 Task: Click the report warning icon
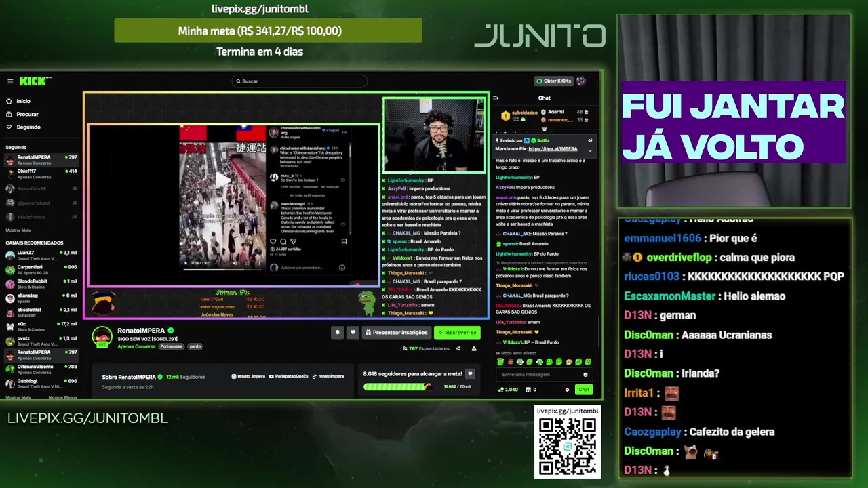(474, 348)
